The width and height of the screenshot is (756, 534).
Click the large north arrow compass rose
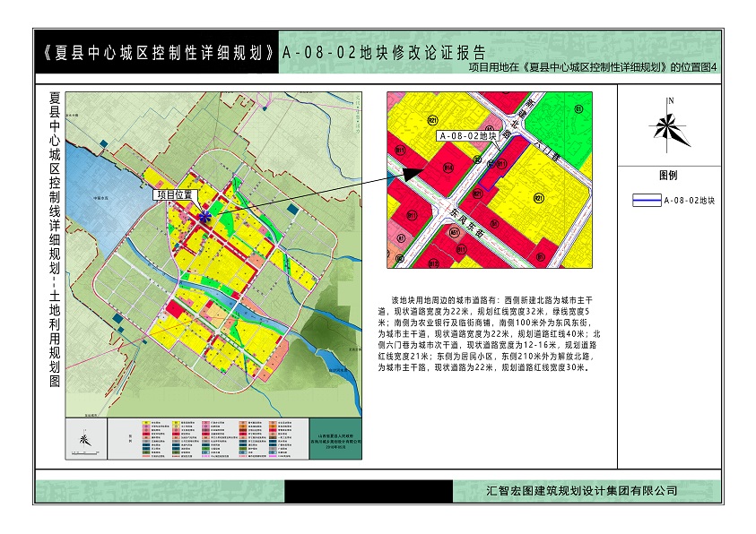click(669, 125)
